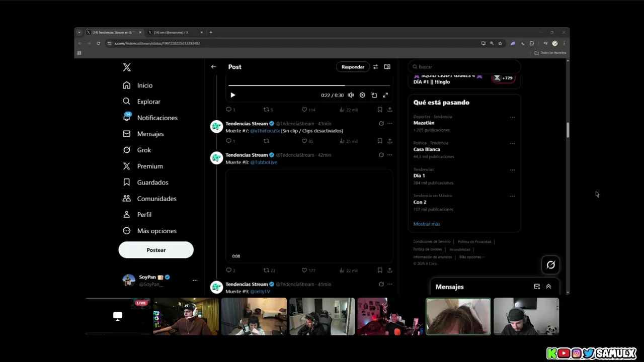This screenshot has width=644, height=362.
Task: Bookmark page with address bar star
Action: (500, 43)
